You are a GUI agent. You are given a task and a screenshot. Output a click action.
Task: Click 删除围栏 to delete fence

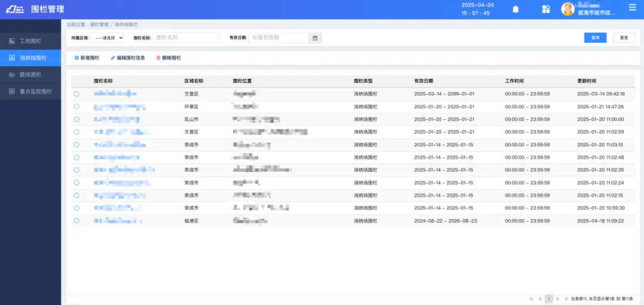click(168, 58)
